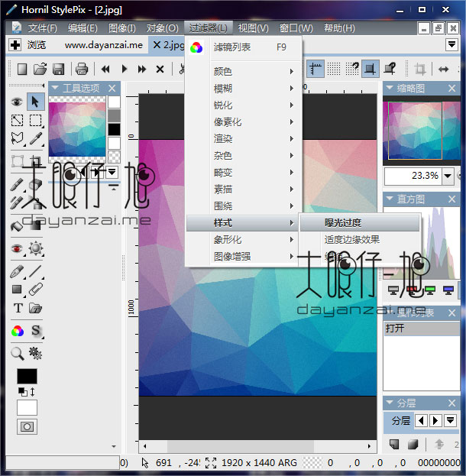Open the 帮助(H) menu

pos(339,28)
